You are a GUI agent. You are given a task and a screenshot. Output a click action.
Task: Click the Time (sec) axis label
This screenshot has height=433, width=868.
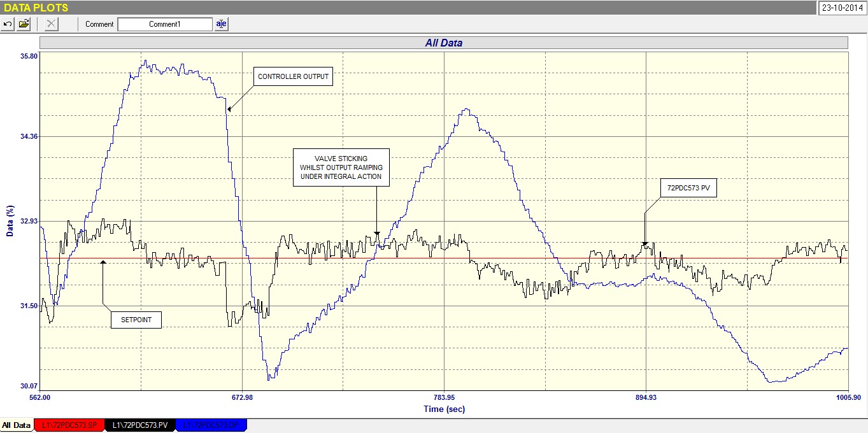click(444, 409)
